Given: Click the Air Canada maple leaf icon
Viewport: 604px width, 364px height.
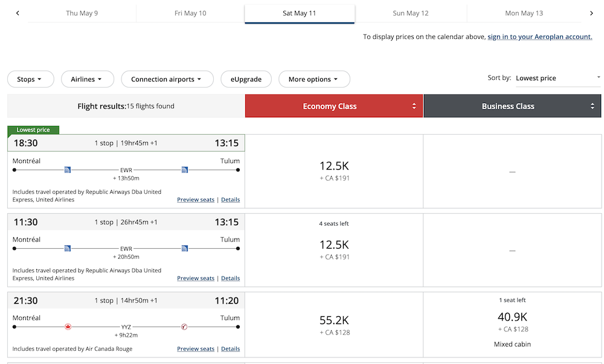Looking at the screenshot, I should click(x=68, y=327).
